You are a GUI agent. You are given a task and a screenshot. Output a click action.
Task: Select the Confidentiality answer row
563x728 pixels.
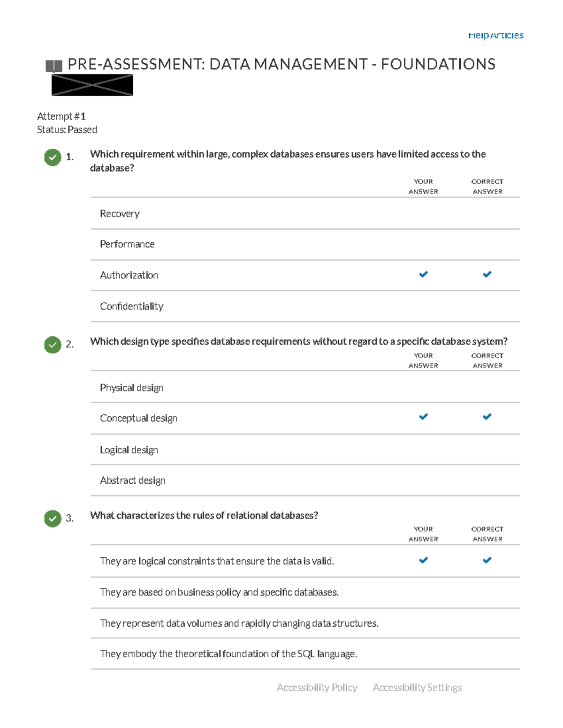tap(131, 306)
